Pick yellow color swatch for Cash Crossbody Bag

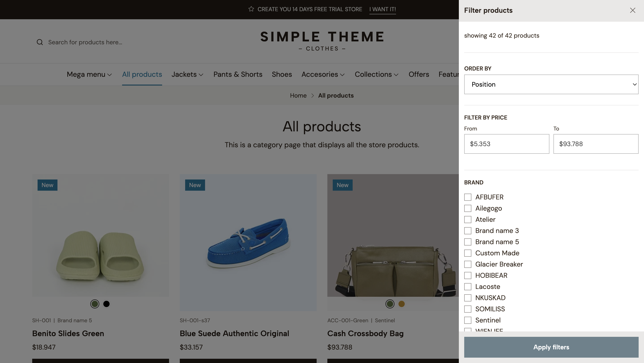[402, 304]
